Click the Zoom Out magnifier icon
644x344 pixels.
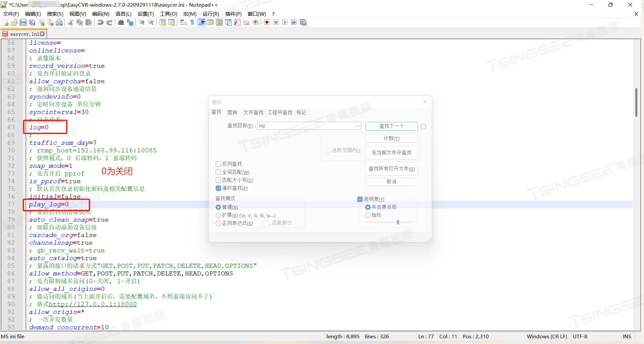(x=151, y=22)
